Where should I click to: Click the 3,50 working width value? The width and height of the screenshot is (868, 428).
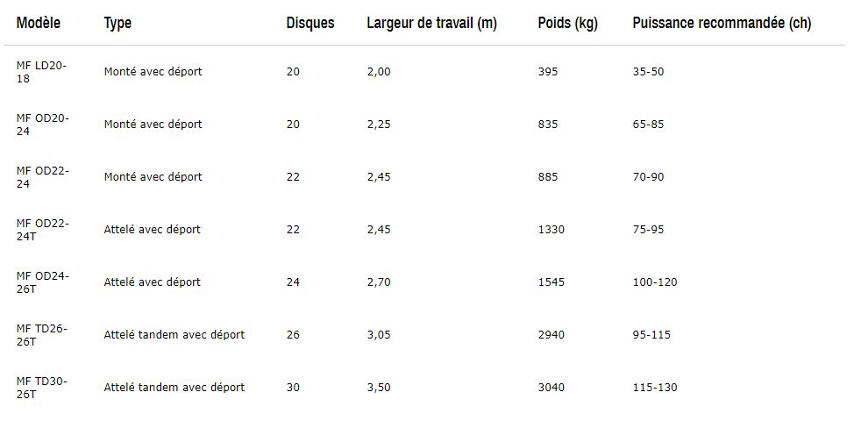[x=379, y=388]
